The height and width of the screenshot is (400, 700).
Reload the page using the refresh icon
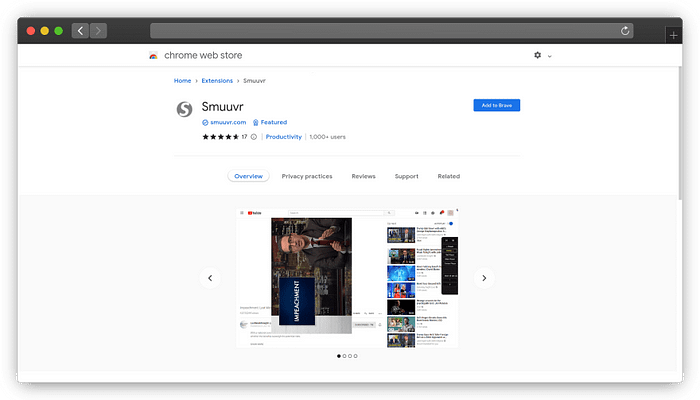tap(625, 31)
